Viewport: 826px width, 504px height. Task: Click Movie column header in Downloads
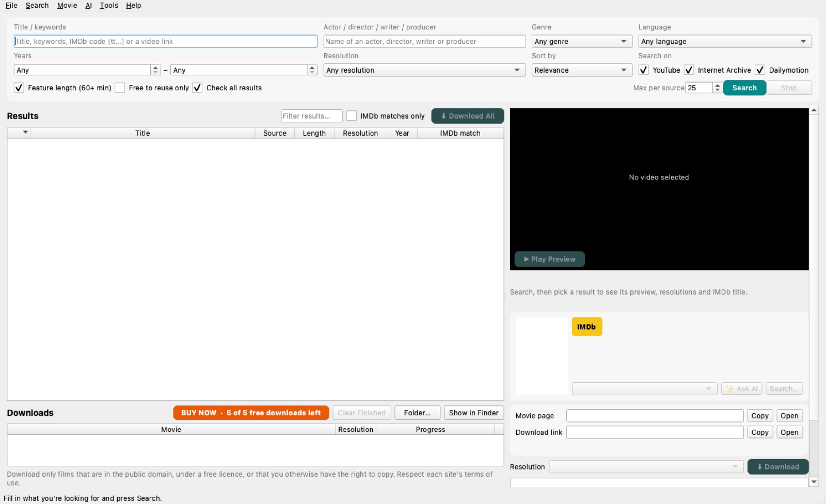click(171, 429)
